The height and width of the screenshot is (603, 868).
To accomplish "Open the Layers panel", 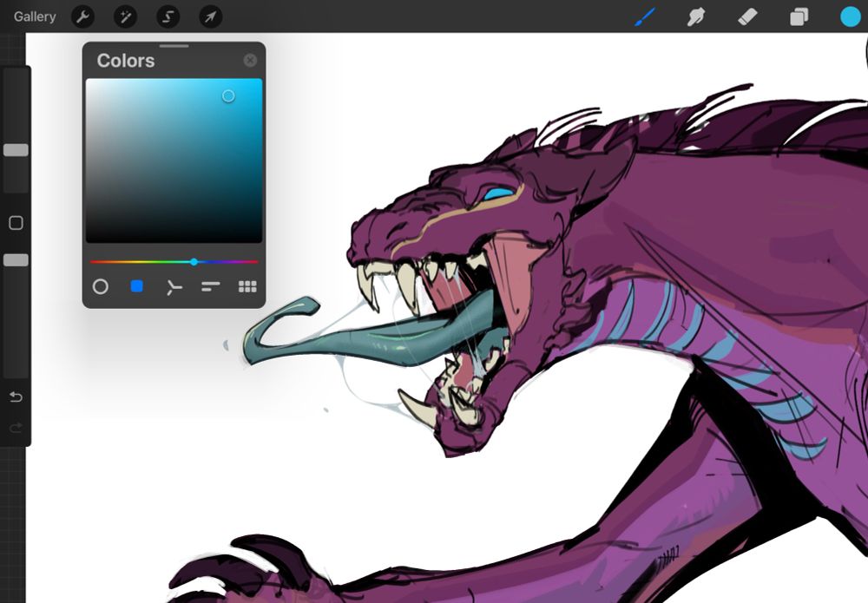I will pyautogui.click(x=799, y=16).
